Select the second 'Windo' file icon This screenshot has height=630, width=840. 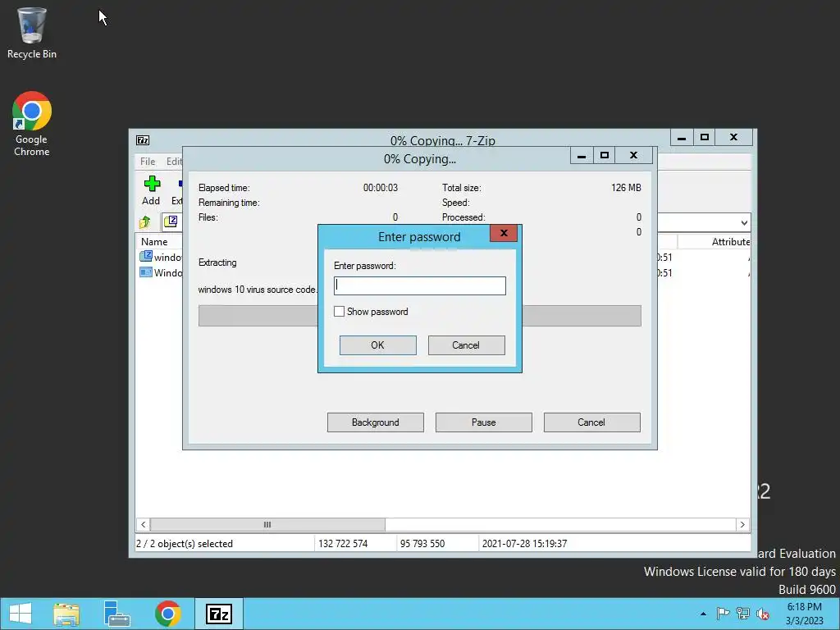pyautogui.click(x=146, y=272)
